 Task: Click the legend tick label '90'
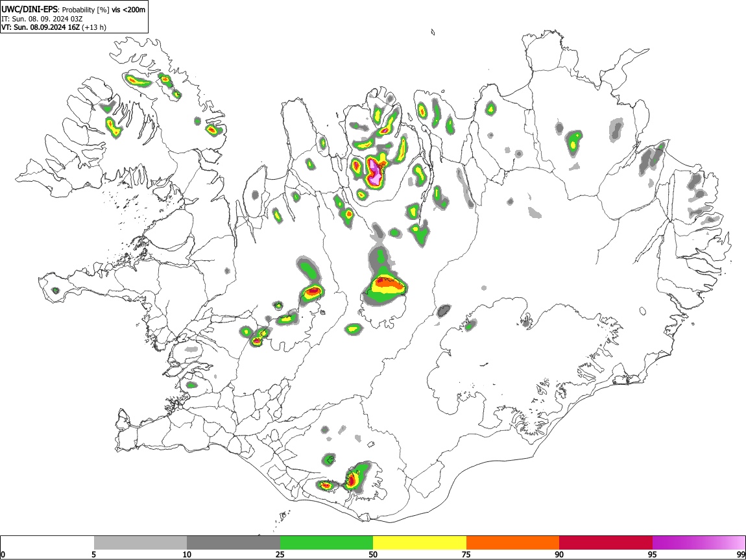[x=559, y=554]
